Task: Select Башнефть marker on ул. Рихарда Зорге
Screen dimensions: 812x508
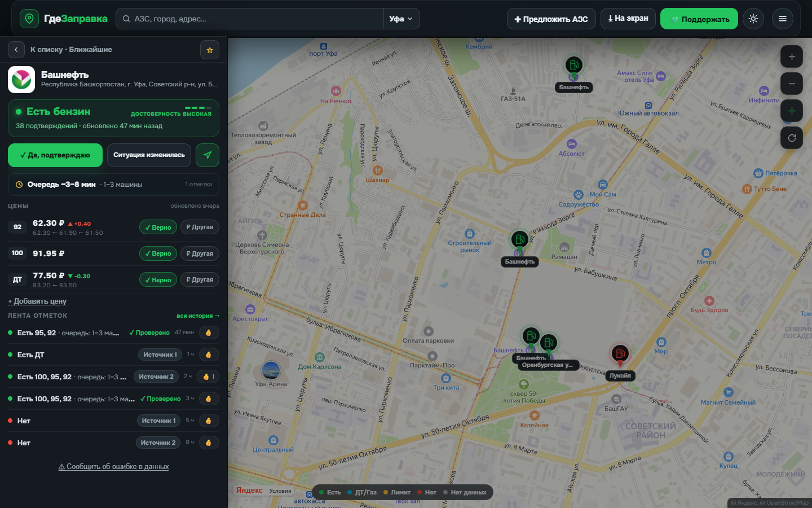Action: click(x=519, y=240)
